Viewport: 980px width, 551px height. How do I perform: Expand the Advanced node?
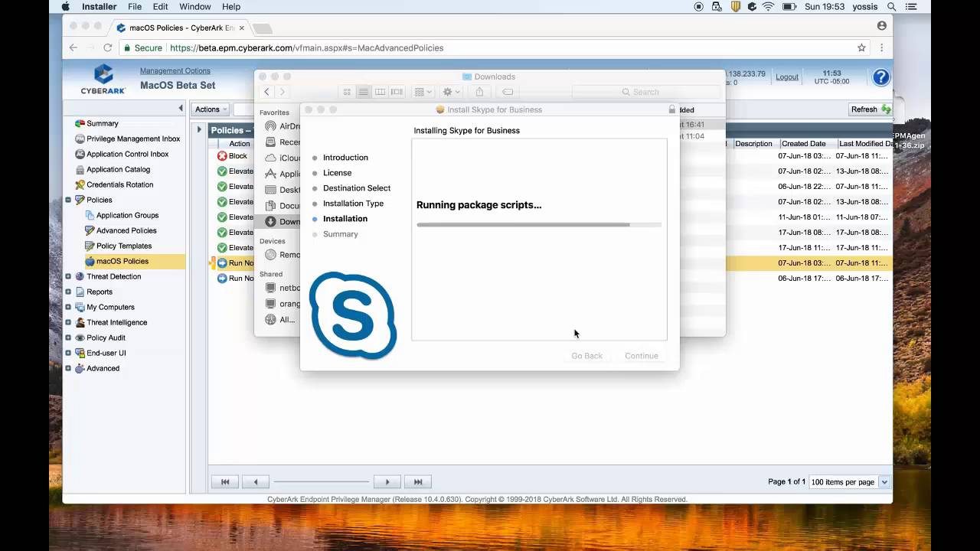pos(68,368)
